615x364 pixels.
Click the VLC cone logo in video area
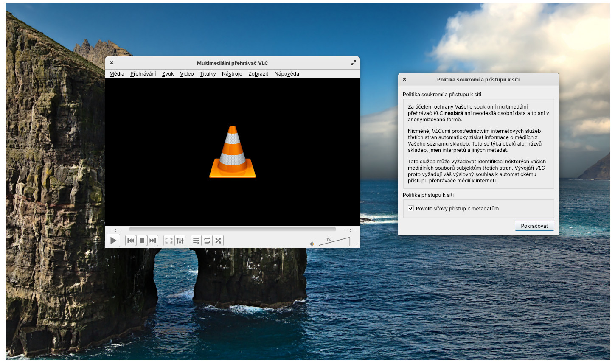coord(233,152)
